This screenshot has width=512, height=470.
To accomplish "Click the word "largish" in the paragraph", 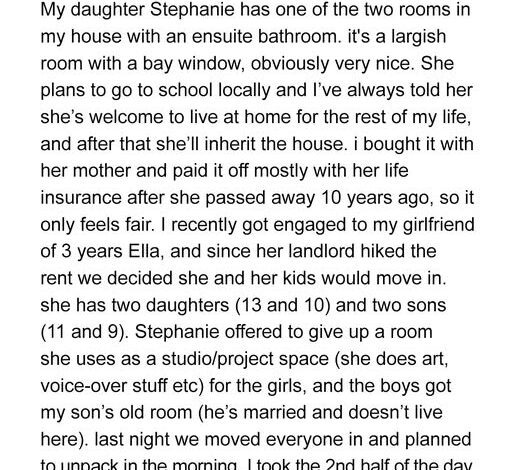I will (x=419, y=37).
